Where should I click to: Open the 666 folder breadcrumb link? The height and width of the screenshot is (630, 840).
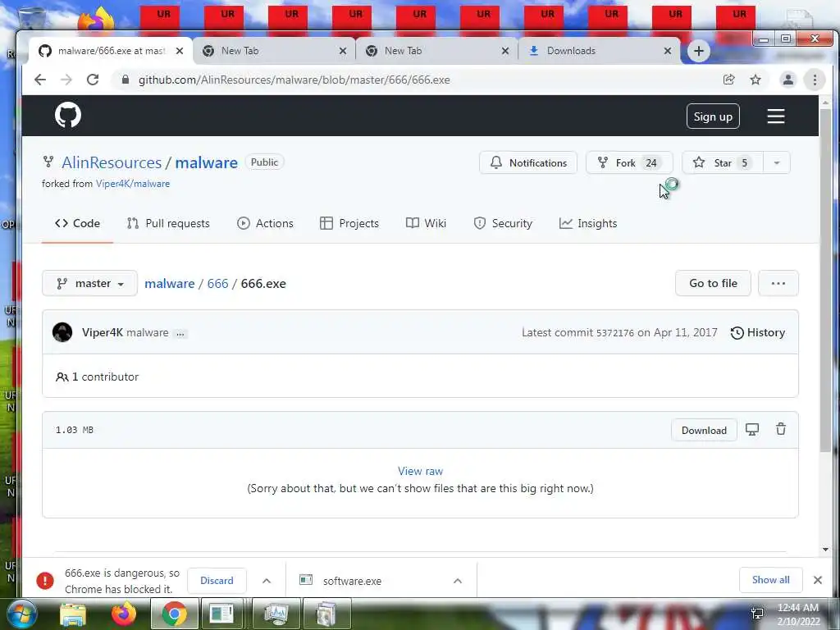click(x=217, y=283)
